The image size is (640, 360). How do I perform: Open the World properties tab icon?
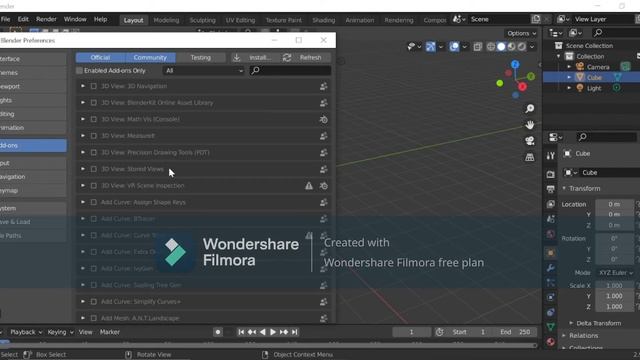pos(551,234)
